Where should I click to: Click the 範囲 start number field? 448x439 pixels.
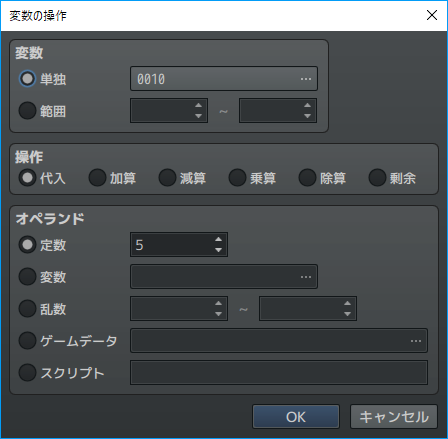(x=169, y=111)
